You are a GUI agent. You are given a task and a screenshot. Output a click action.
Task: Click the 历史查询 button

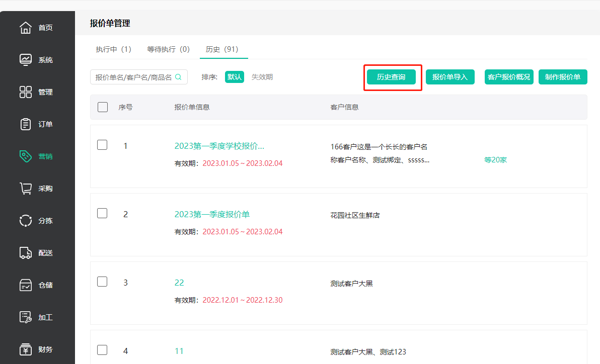(393, 77)
